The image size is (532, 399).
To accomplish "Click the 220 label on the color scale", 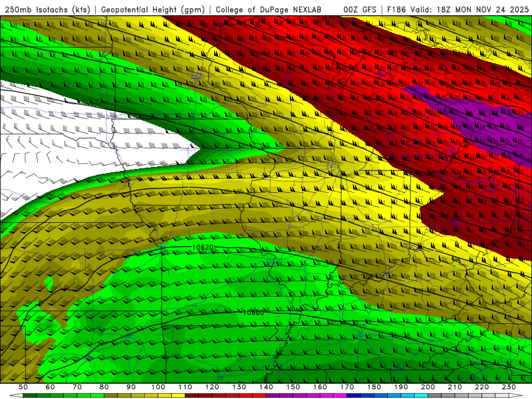I will tap(481, 387).
